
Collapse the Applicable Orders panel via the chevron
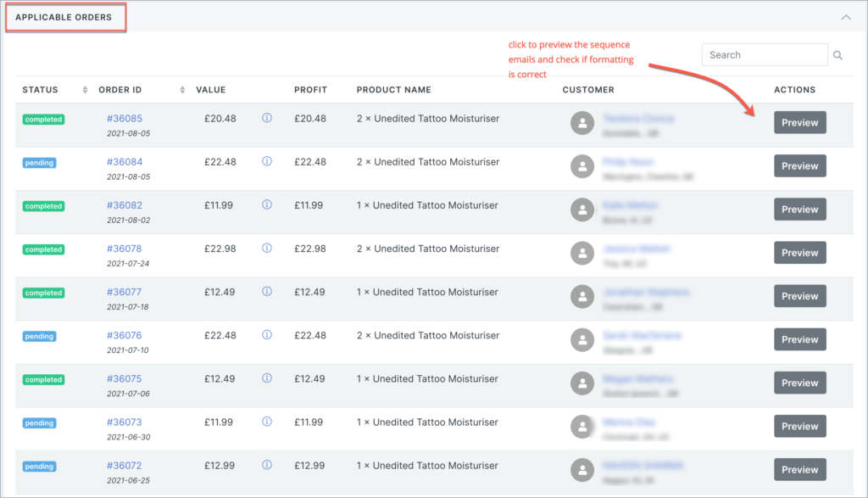[x=845, y=17]
